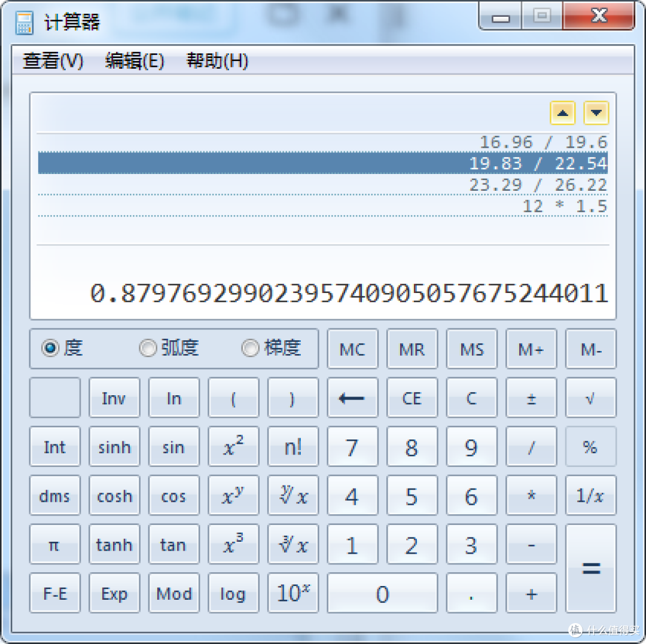Select history entry 19.83 / 22.54
Screen dimensions: 646x644
click(323, 163)
